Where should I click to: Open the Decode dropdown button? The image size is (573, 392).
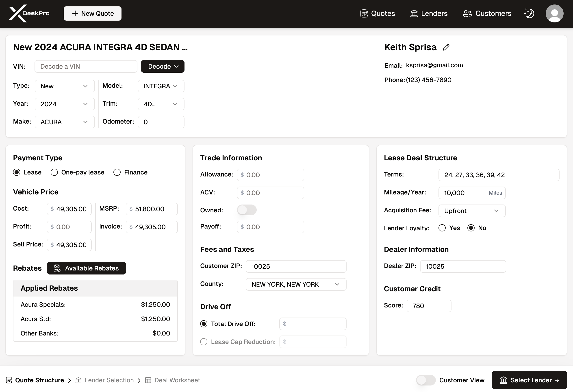[x=163, y=66]
